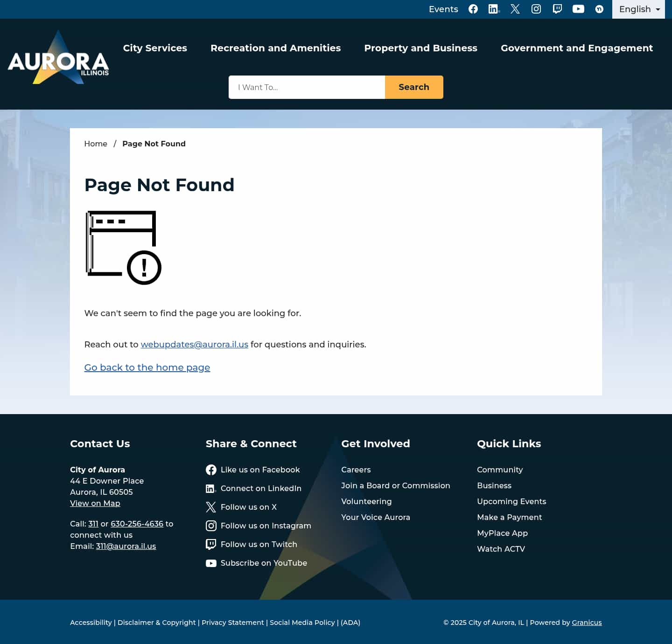Screen dimensions: 672x644
Task: Open the YouTube icon in the header
Action: coord(578,9)
